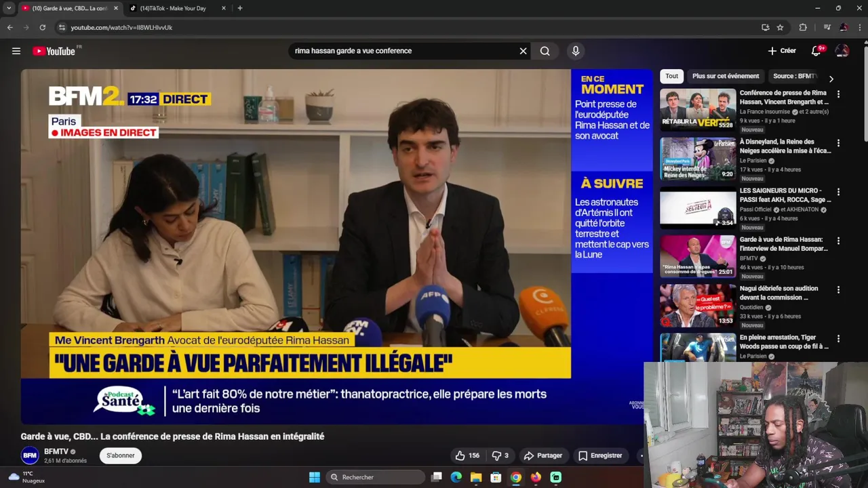Dislike the video (3 dislikes)
Viewport: 868px width, 488px height.
pyautogui.click(x=500, y=455)
